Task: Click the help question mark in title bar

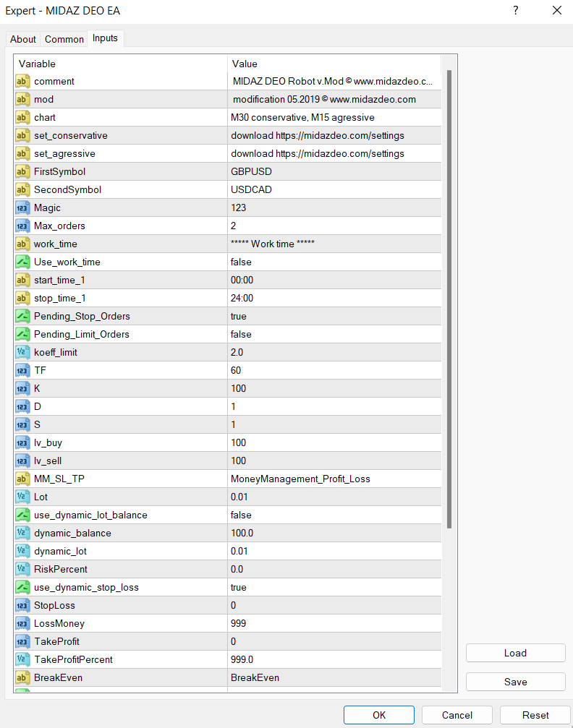Action: [515, 11]
